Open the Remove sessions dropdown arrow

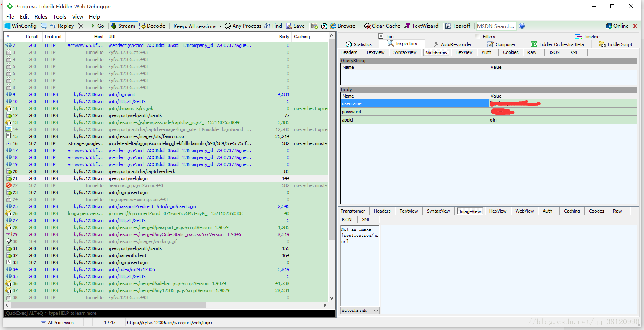click(86, 26)
